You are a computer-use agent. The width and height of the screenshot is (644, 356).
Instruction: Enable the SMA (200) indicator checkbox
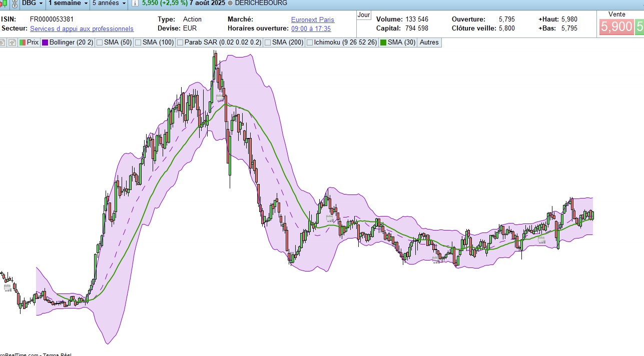point(268,42)
